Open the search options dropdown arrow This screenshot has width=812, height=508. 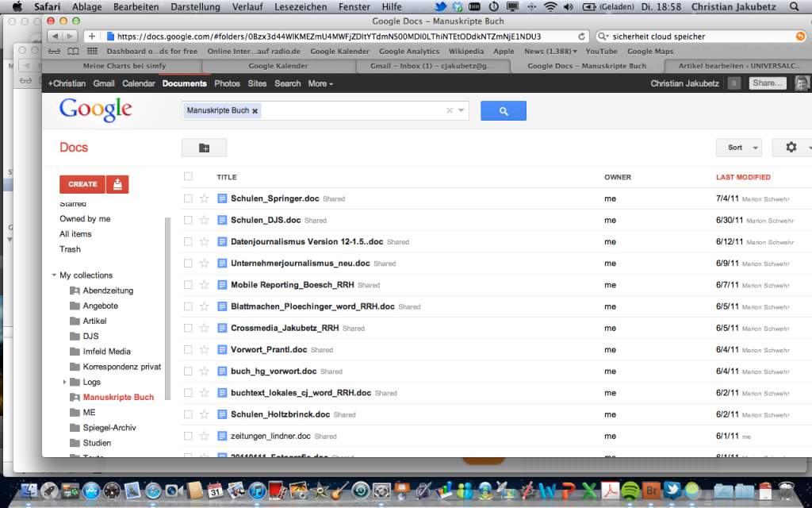(x=461, y=110)
